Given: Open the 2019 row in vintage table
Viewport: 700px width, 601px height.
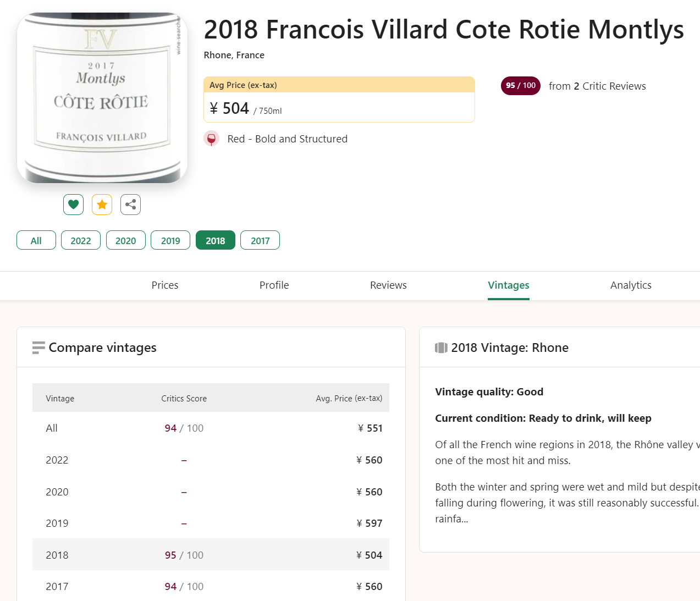Looking at the screenshot, I should coord(211,523).
